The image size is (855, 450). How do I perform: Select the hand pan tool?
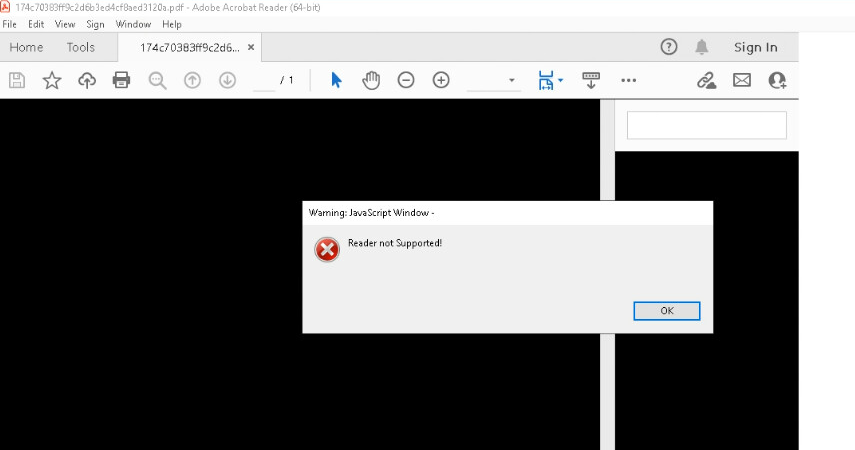pyautogui.click(x=371, y=80)
